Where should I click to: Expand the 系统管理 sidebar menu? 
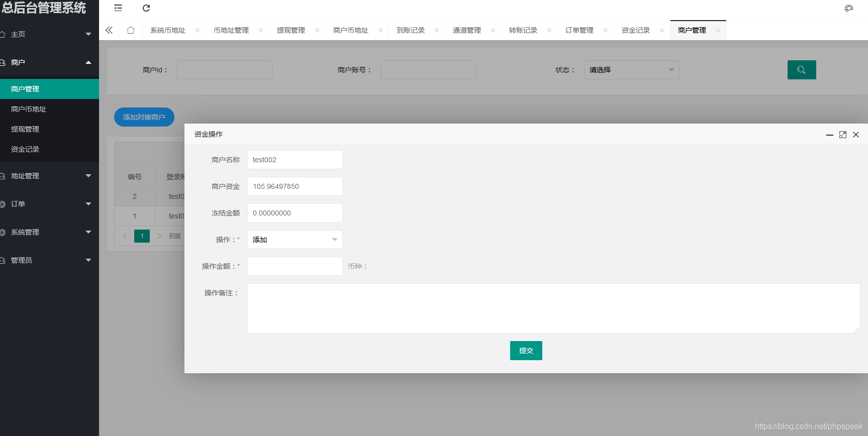(x=49, y=232)
